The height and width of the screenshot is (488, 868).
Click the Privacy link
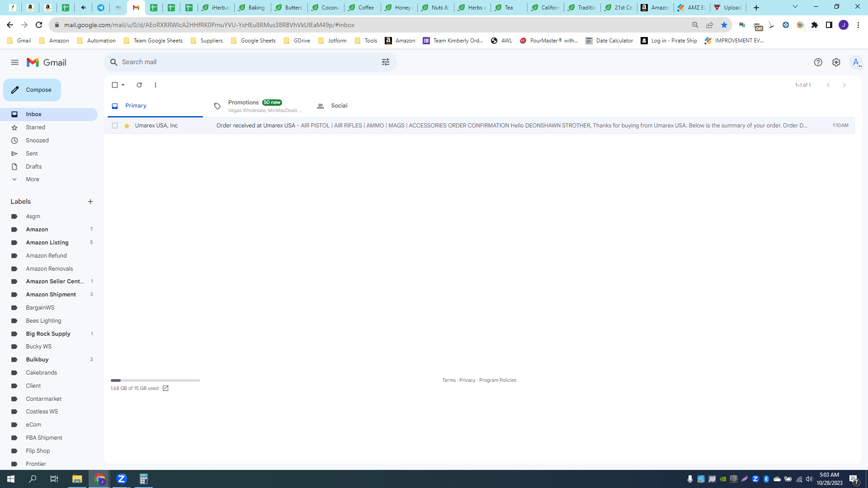pos(467,380)
